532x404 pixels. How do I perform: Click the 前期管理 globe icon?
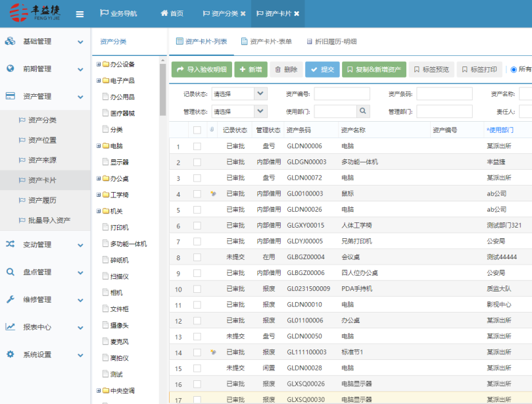[11, 68]
